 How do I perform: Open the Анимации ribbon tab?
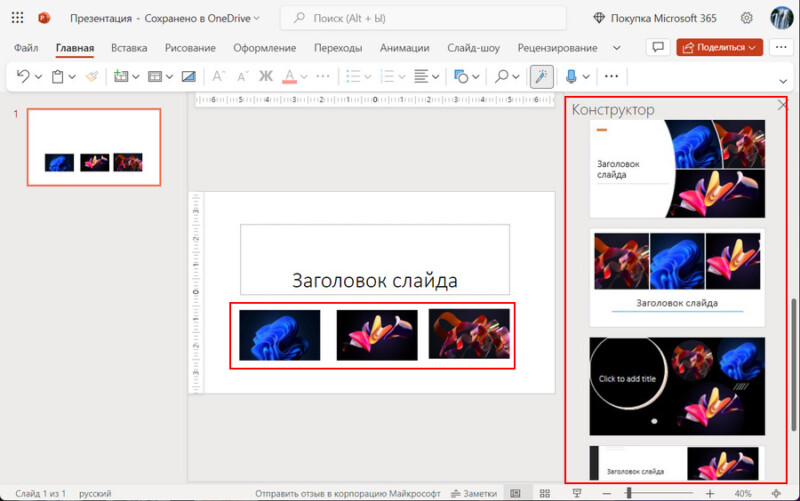(405, 48)
